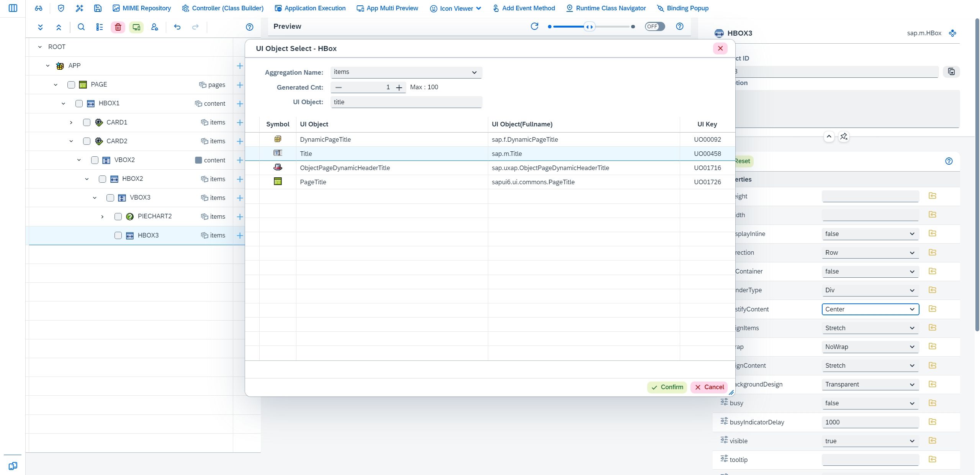Click the green device preview icon
The image size is (980, 475).
(136, 27)
